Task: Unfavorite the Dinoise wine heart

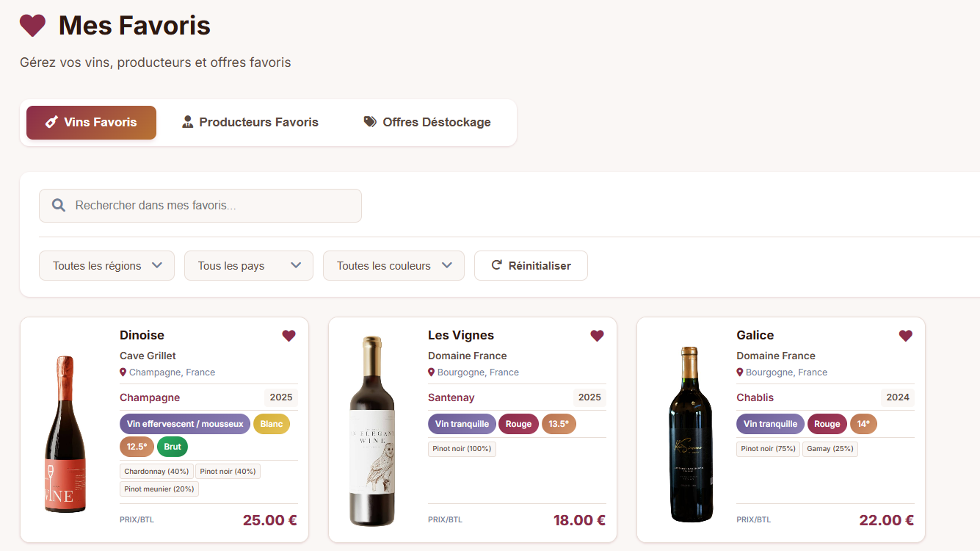Action: click(288, 336)
